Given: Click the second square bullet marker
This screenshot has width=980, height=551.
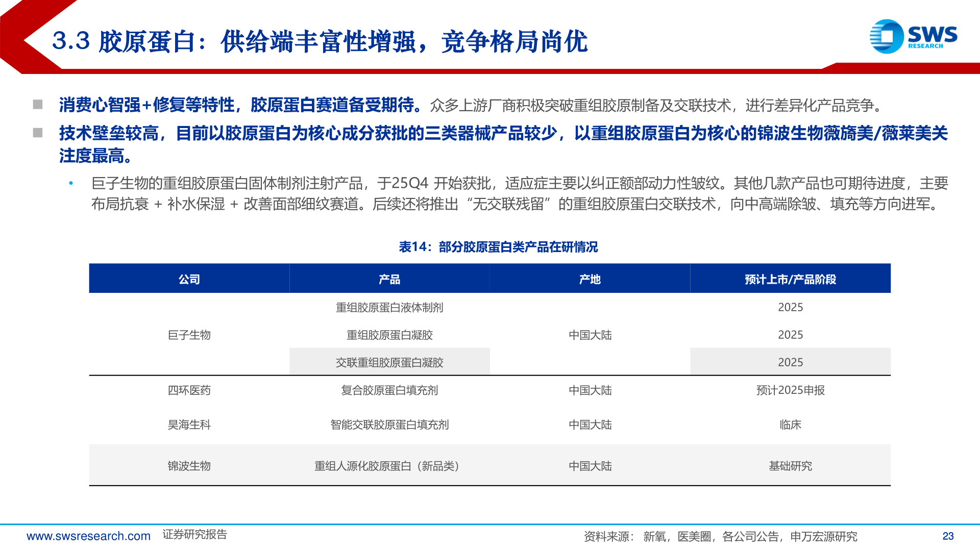Looking at the screenshot, I should coord(37,134).
